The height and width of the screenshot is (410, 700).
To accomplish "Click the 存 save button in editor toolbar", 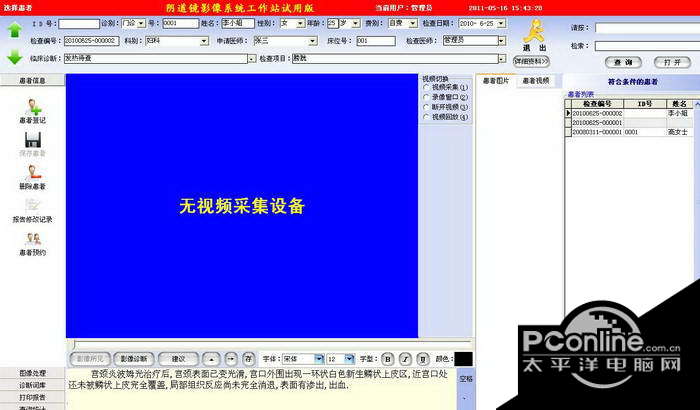I will (x=249, y=359).
